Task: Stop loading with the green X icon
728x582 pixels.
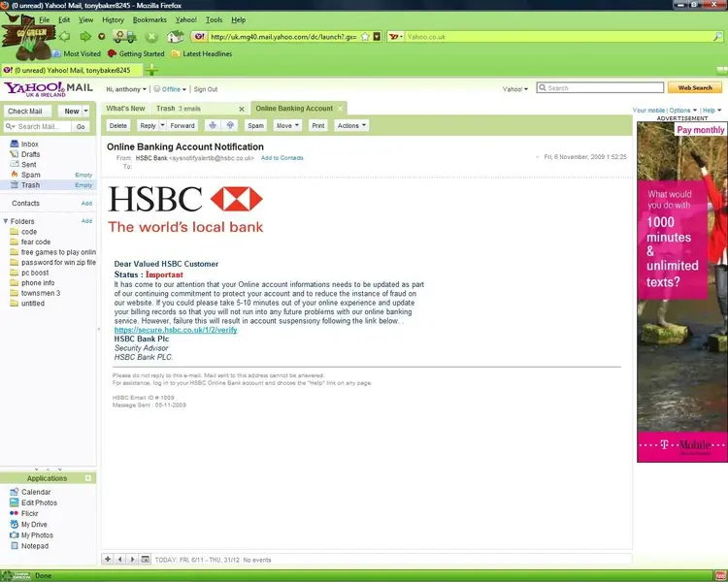Action: (151, 37)
